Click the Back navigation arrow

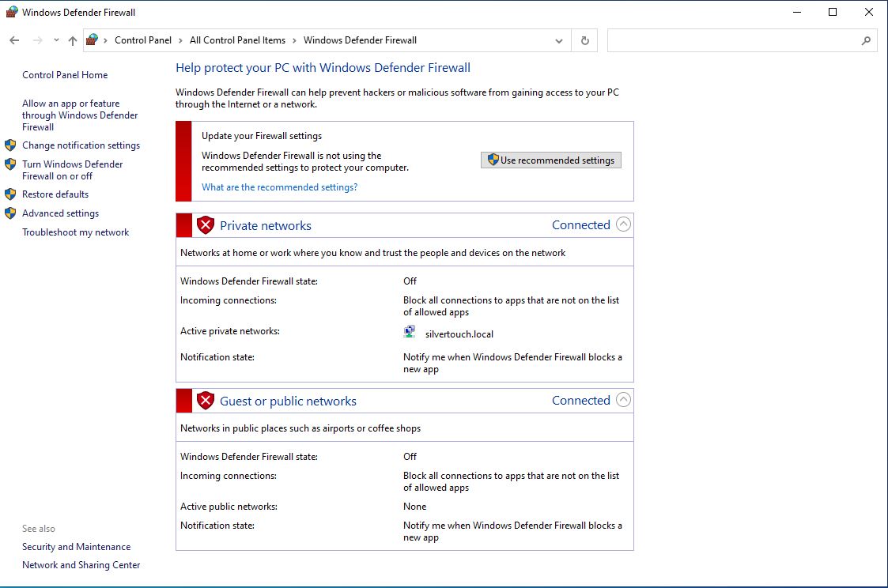(x=15, y=40)
